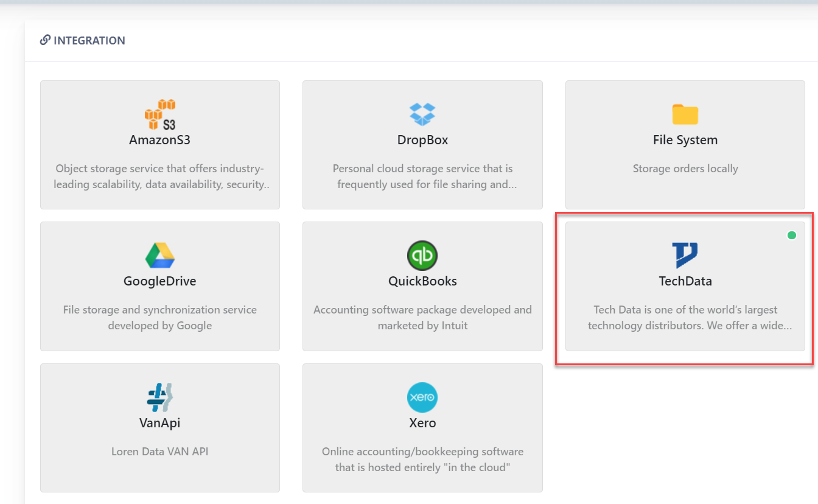Screen dimensions: 818x504
Task: Click the 'Object storage service that offers' description
Action: coord(160,177)
